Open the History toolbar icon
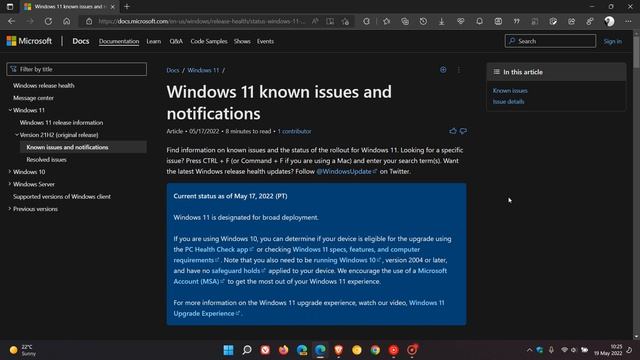This screenshot has width=640, height=360. coord(423,21)
